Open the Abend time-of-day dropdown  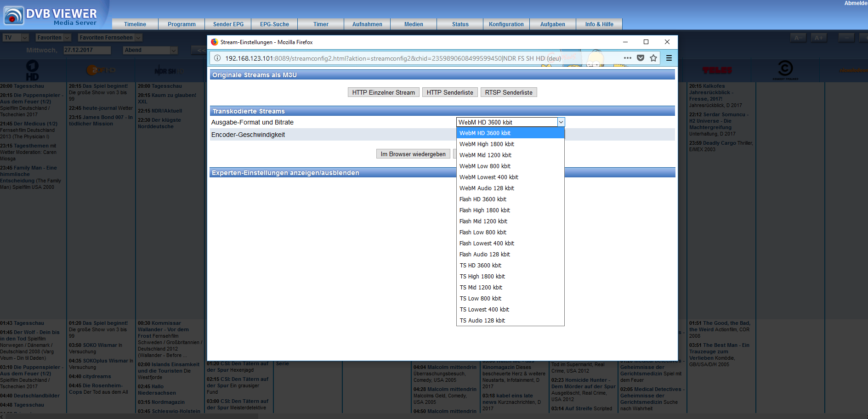click(150, 50)
